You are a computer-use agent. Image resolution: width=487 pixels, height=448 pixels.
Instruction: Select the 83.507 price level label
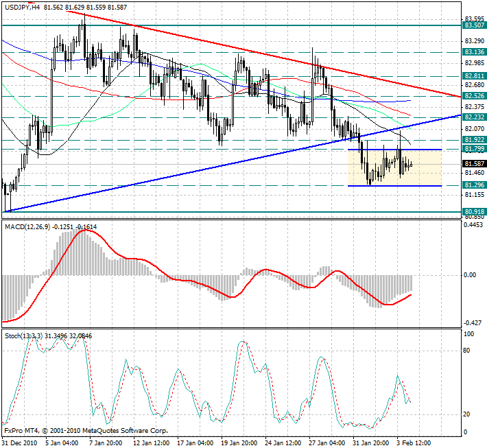(474, 25)
